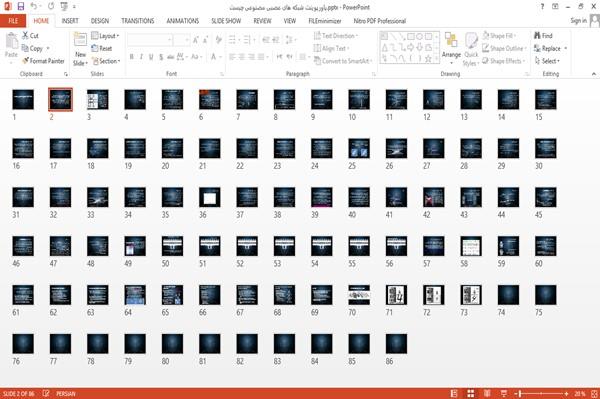The width and height of the screenshot is (600, 399).
Task: Open Quick Styles gallery
Action: point(471,49)
